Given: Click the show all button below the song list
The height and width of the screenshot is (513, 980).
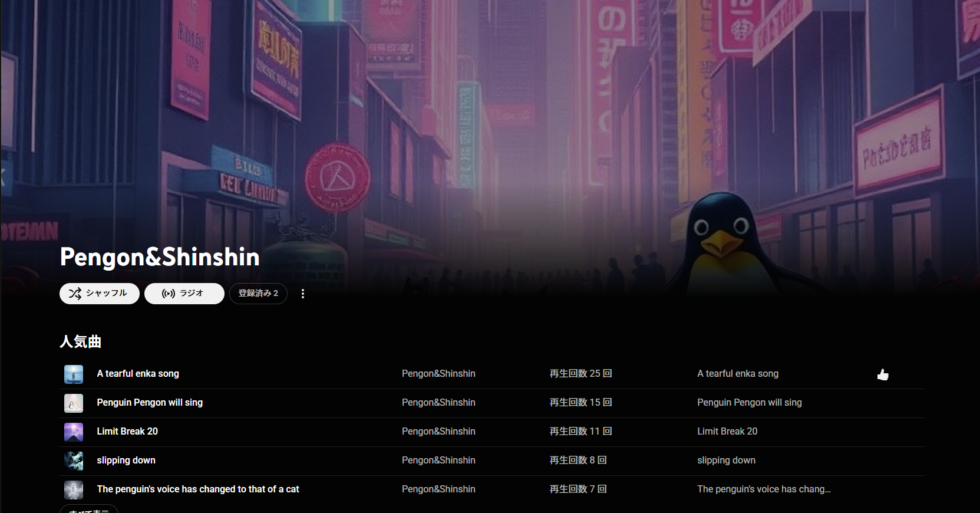Looking at the screenshot, I should click(88, 509).
